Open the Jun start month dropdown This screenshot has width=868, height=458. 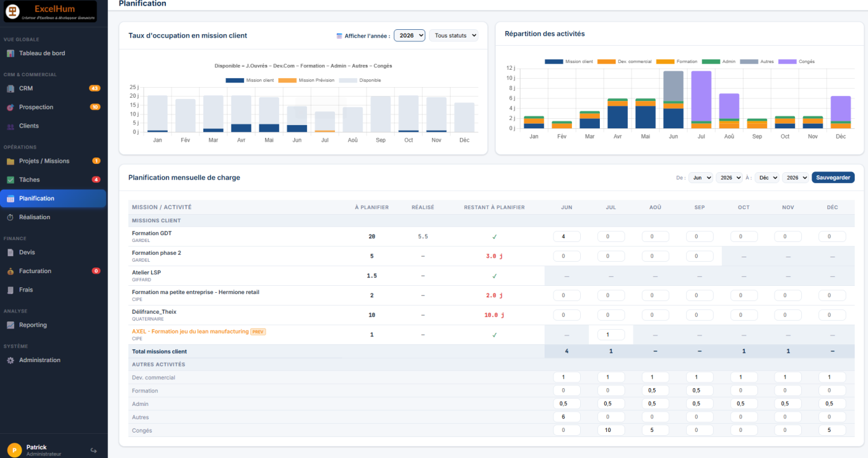coord(700,178)
